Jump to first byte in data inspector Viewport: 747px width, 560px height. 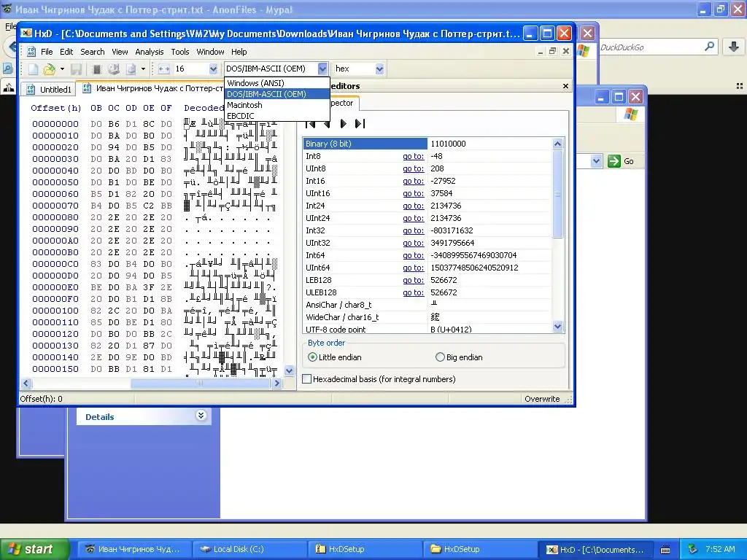click(311, 124)
